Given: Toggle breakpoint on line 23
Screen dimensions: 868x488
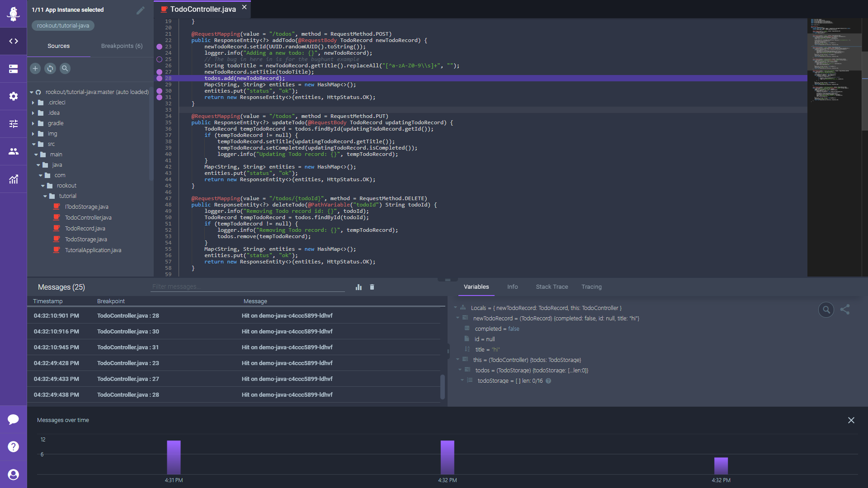Looking at the screenshot, I should point(159,47).
